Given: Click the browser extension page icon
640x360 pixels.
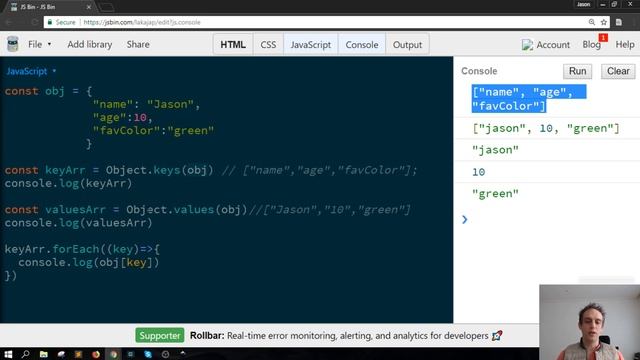Looking at the screenshot, I should pyautogui.click(x=619, y=22).
